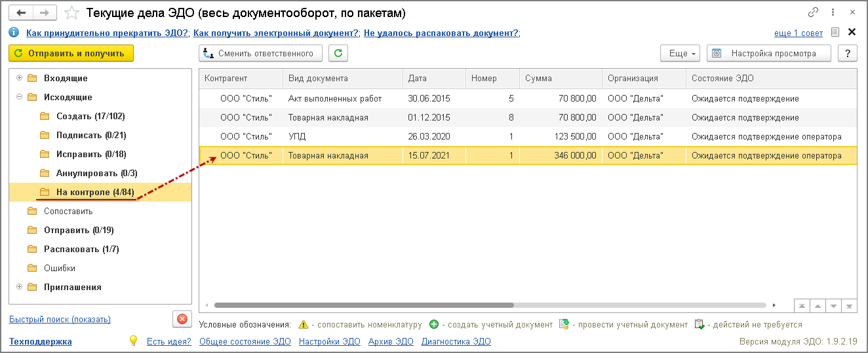This screenshot has width=868, height=353.
Task: Select the 'Акт выполненных работ' row
Action: coord(528,99)
